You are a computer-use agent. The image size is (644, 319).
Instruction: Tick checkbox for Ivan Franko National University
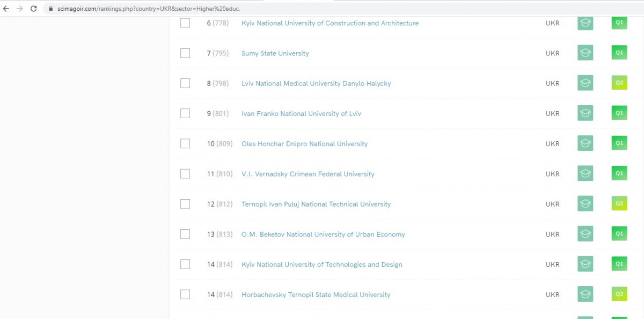pyautogui.click(x=185, y=113)
